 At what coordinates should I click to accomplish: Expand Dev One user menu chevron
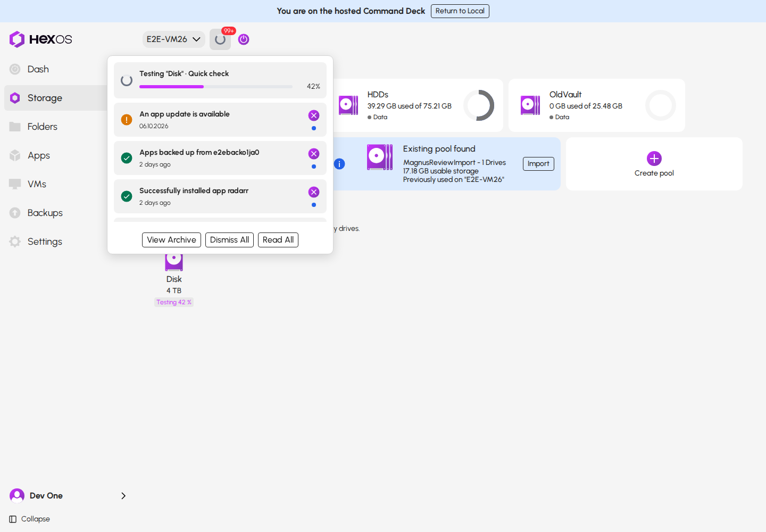pos(123,496)
